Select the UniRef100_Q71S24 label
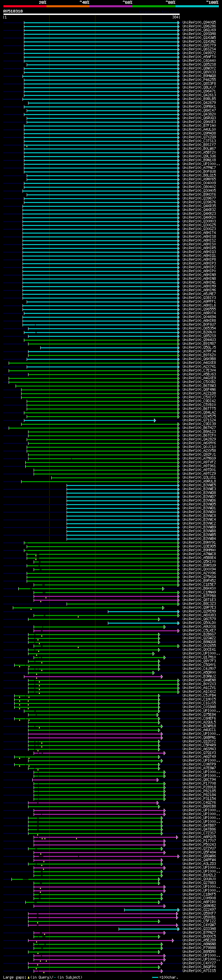This screenshot has width=222, height=980. point(199,420)
